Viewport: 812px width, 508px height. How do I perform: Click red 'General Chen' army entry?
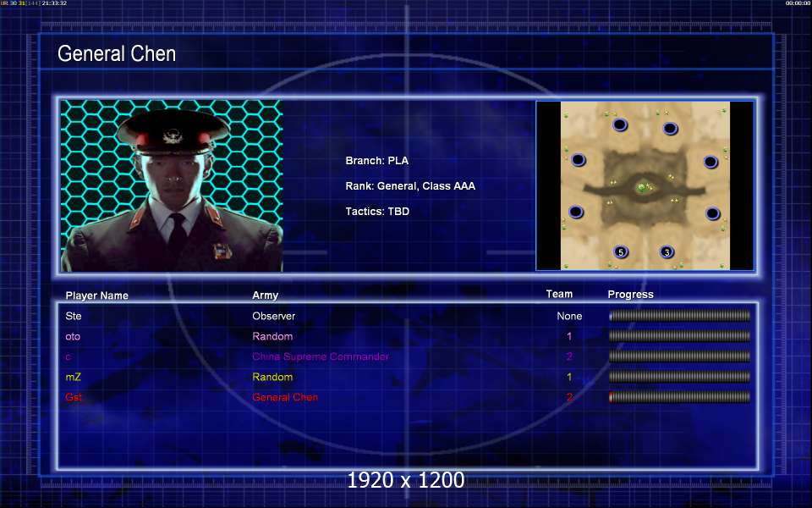tap(285, 397)
